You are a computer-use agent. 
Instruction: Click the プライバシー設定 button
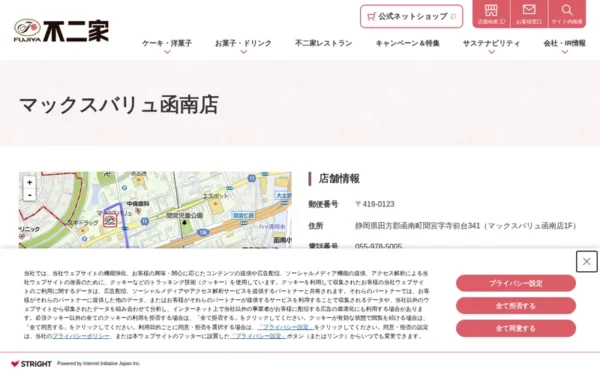point(516,283)
